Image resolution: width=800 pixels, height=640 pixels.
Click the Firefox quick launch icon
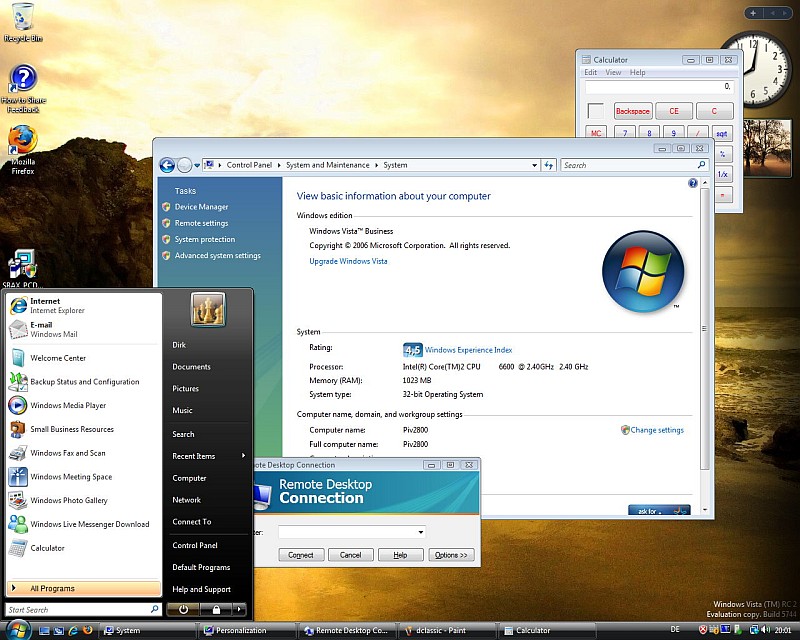87,630
